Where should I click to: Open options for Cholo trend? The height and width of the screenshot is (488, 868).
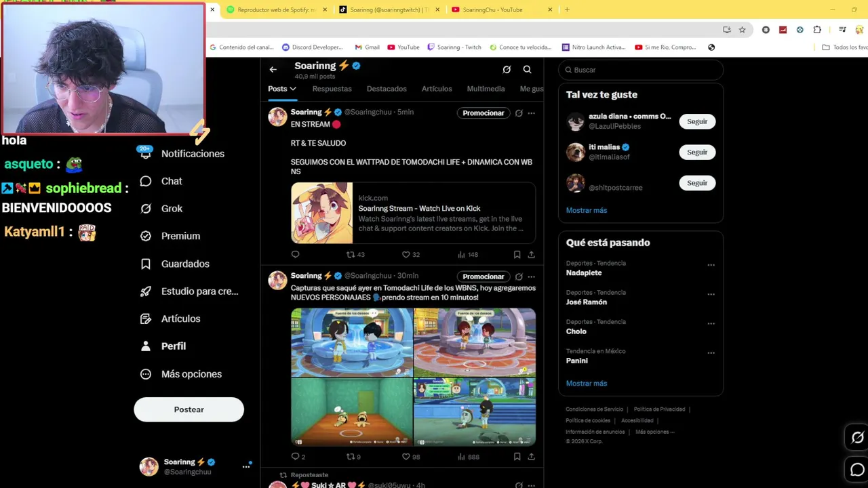pos(711,323)
